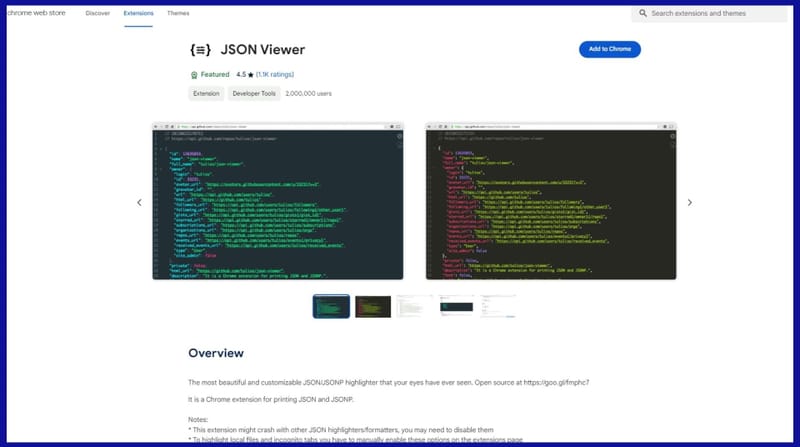Click the JSON Viewer extension logo icon
This screenshot has height=447, width=800.
click(x=200, y=49)
